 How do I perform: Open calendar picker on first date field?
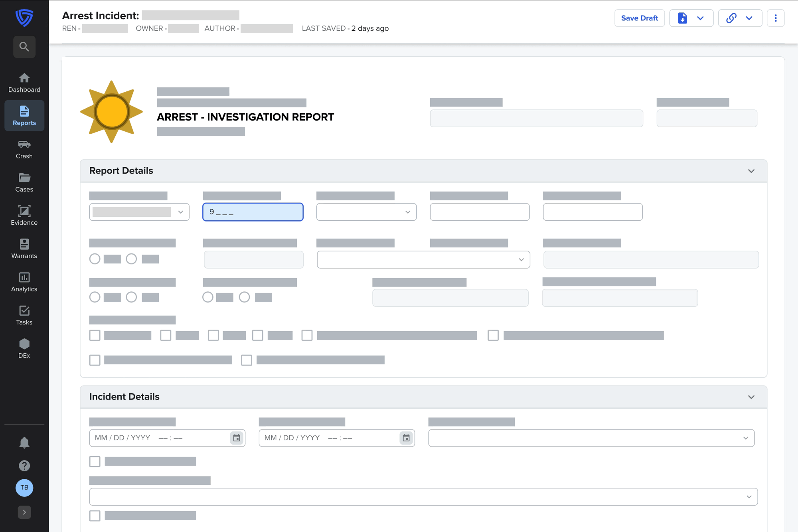237,438
